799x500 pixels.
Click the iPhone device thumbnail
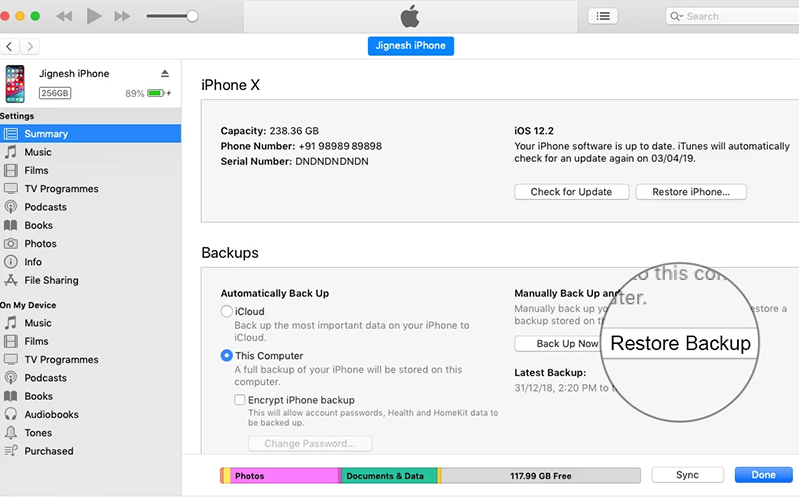pyautogui.click(x=15, y=84)
